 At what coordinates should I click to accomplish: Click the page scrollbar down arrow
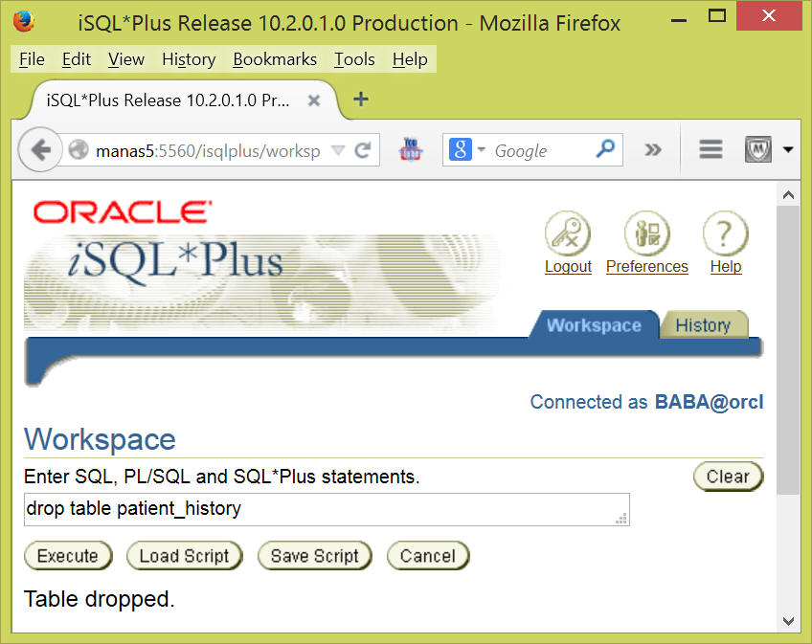[x=788, y=620]
